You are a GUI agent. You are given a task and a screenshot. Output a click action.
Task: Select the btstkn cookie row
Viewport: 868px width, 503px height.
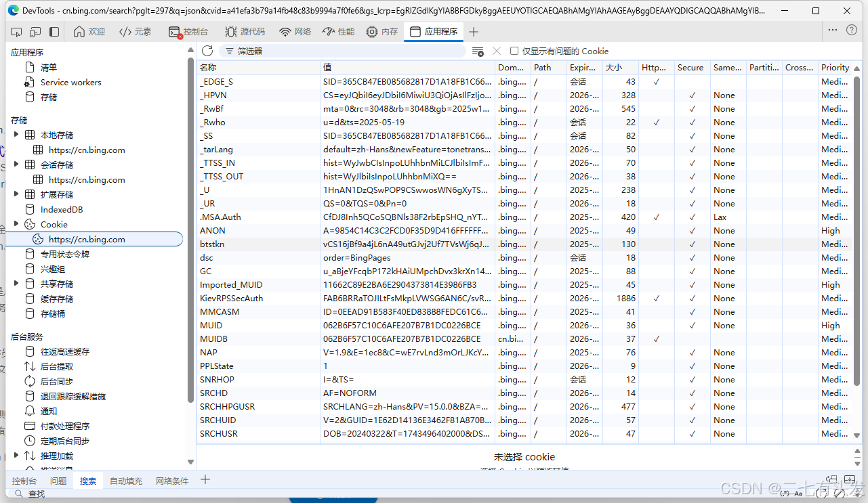point(524,244)
